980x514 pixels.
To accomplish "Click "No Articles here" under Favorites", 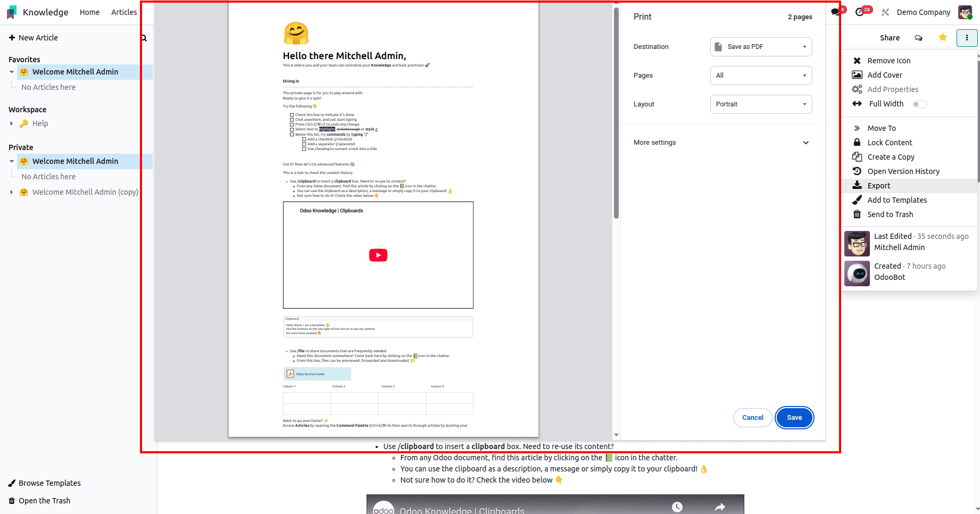I will [48, 87].
